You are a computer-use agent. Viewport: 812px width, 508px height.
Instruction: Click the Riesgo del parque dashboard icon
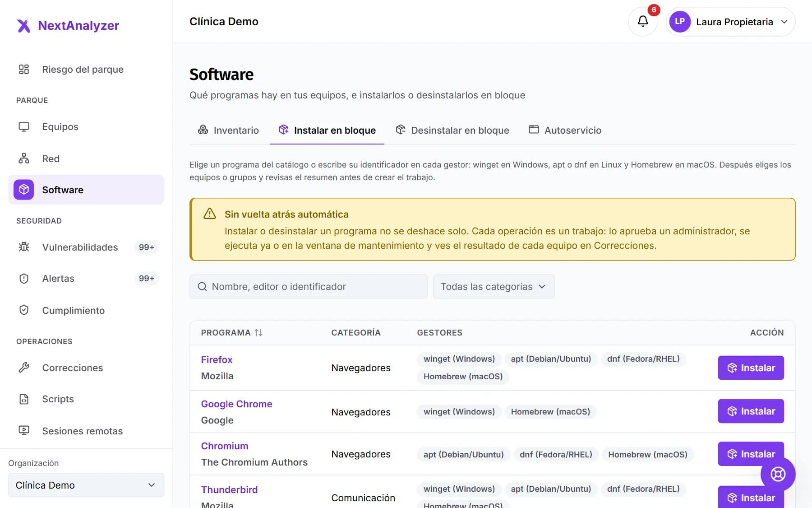click(24, 69)
